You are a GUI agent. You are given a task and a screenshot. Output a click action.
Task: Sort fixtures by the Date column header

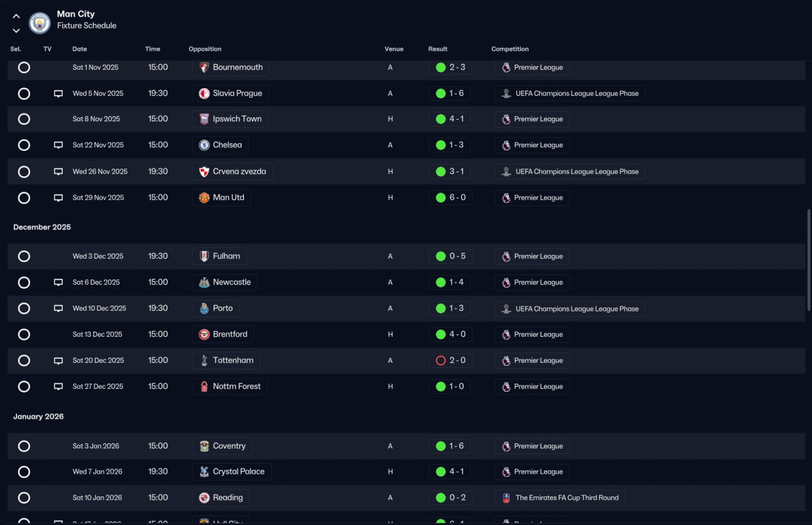(79, 49)
